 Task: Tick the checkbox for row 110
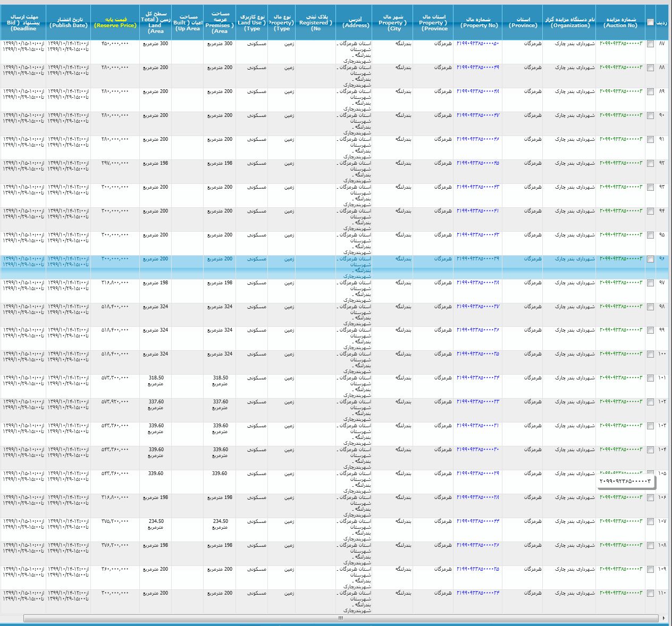coord(650,594)
